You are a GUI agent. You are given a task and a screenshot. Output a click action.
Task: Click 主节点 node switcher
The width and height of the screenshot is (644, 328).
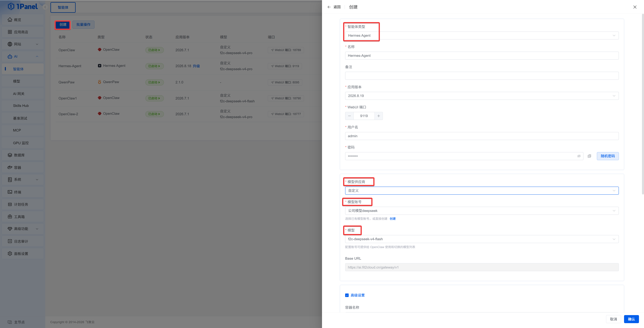click(x=16, y=322)
